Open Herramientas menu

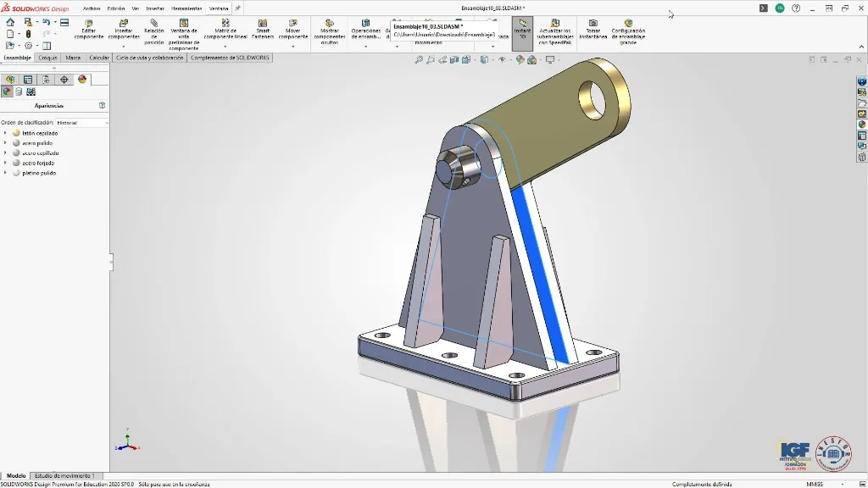coord(186,8)
